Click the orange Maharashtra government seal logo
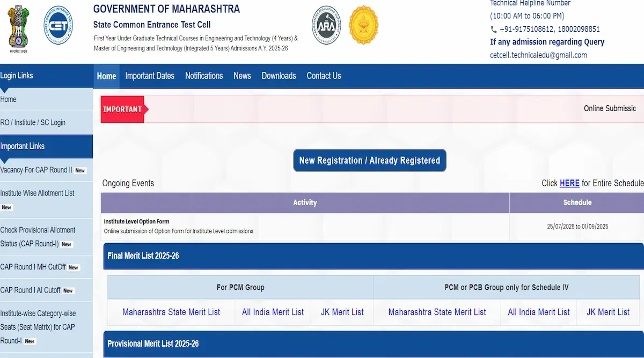This screenshot has height=358, width=644. [x=363, y=25]
